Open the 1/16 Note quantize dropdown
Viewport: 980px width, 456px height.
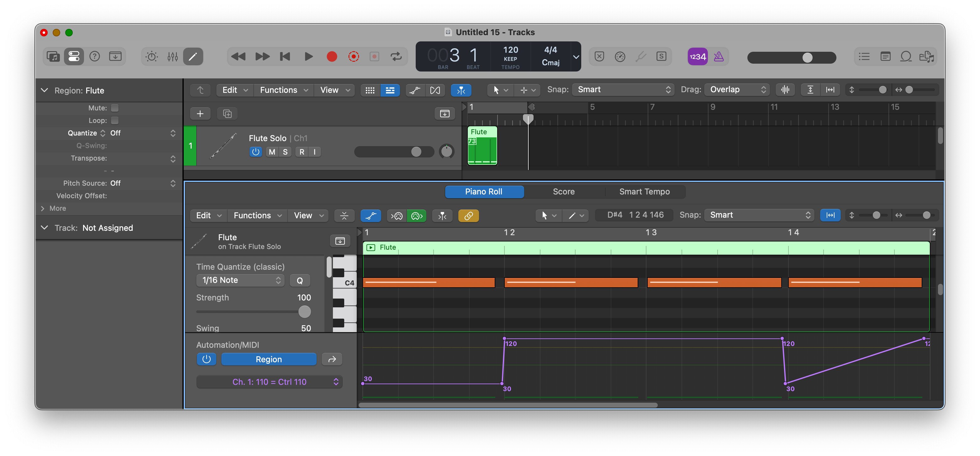pos(240,280)
